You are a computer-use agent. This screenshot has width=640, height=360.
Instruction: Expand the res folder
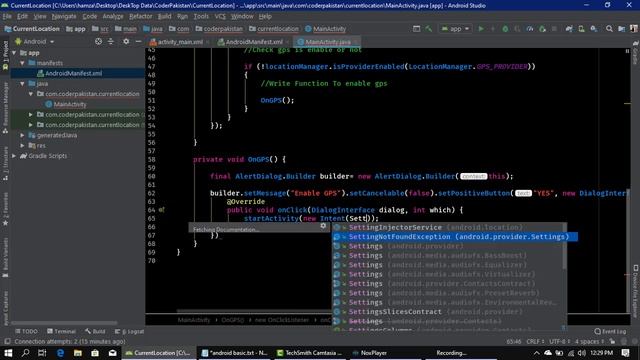coord(22,145)
